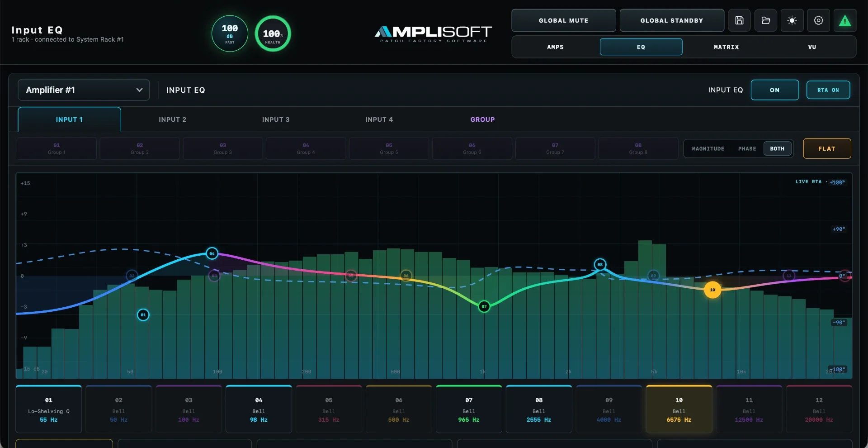Select EQ node 08 on the curve
Screen dimensions: 868x448
pyautogui.click(x=600, y=264)
